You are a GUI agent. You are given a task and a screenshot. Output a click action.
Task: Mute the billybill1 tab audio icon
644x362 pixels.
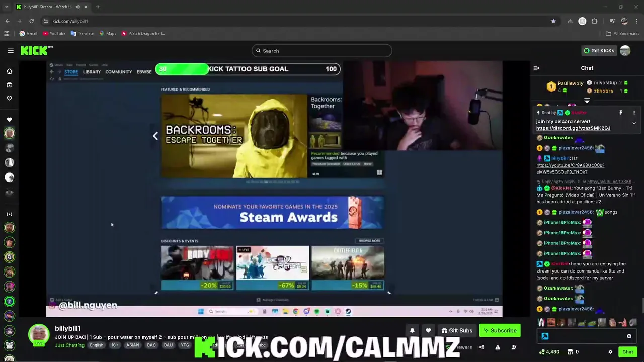click(x=77, y=7)
